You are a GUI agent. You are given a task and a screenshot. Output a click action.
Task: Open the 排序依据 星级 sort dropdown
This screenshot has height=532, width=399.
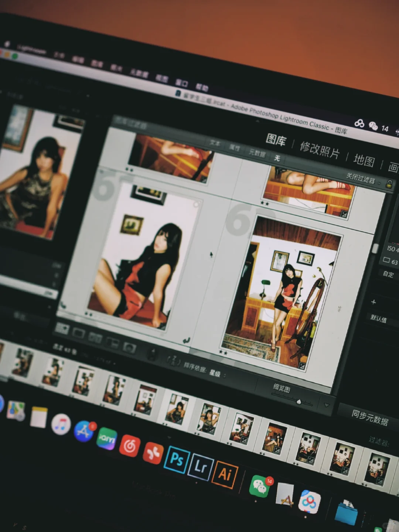(204, 369)
